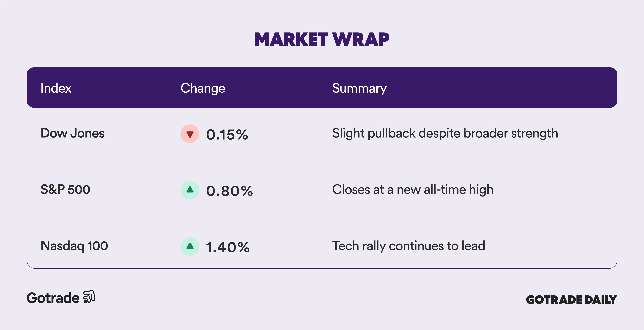Click the Gotrade brand name text

pyautogui.click(x=53, y=298)
